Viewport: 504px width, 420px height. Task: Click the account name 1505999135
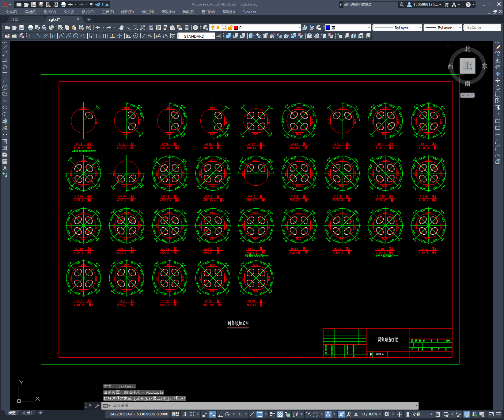pos(425,5)
